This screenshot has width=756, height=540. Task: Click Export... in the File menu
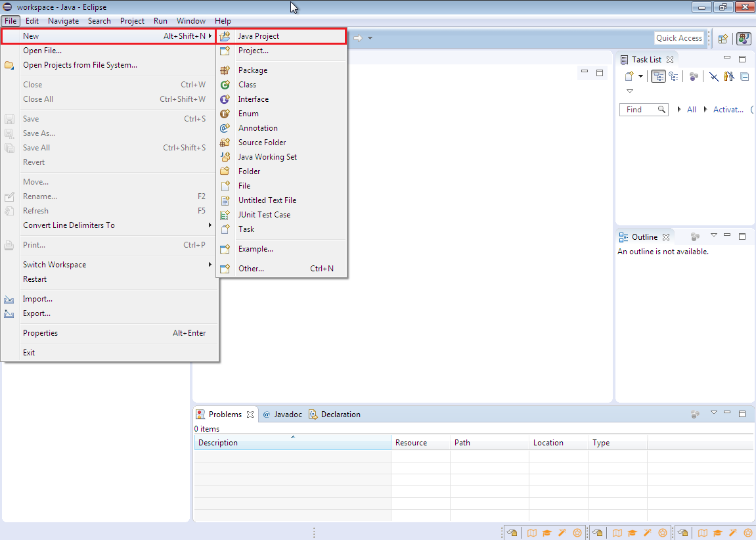point(110,313)
